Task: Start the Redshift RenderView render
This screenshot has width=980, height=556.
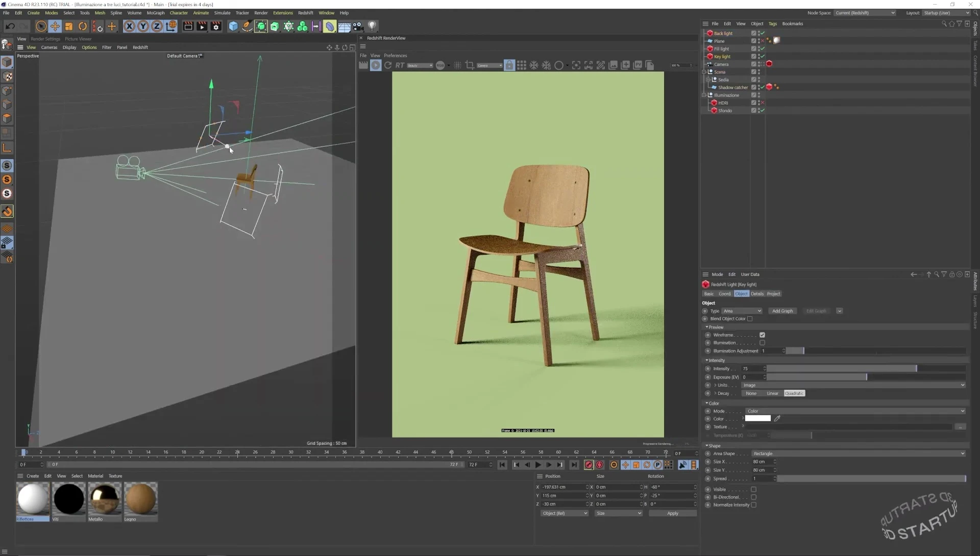Action: pos(376,65)
